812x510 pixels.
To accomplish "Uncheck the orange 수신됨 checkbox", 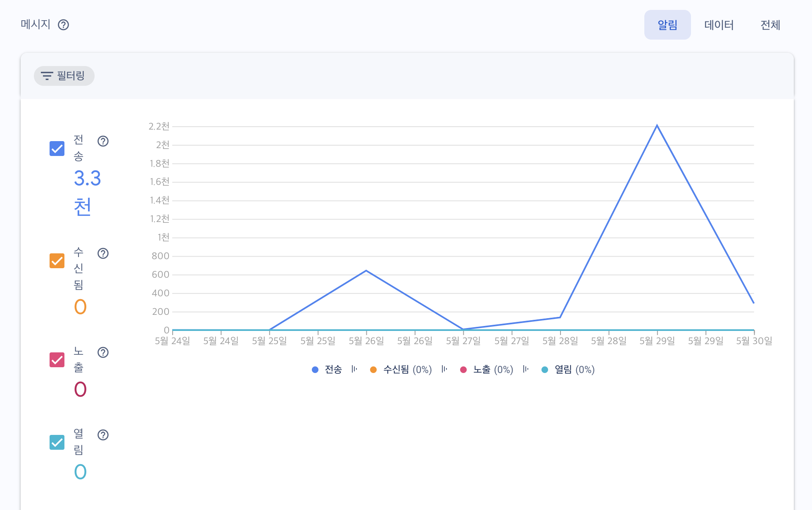I will click(x=57, y=261).
